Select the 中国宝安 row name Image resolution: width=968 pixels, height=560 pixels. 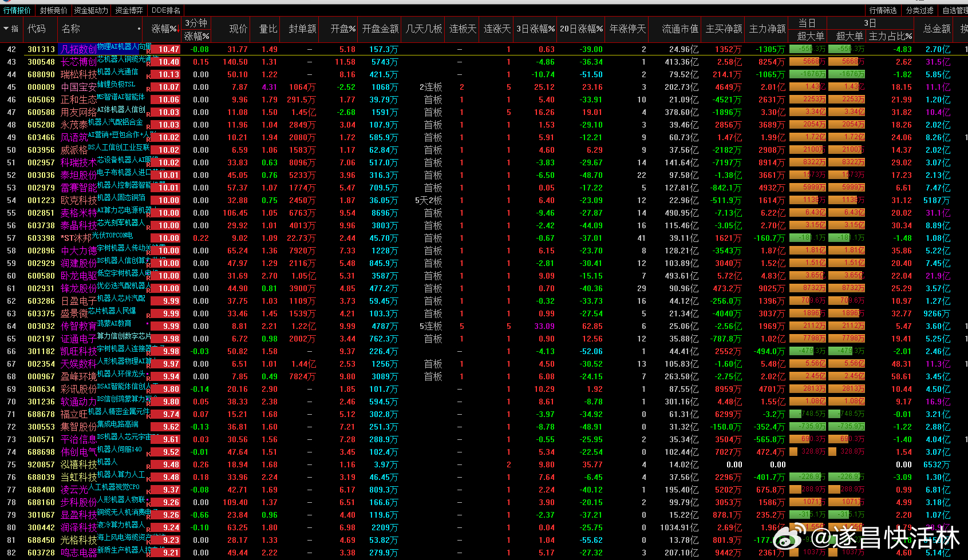pyautogui.click(x=78, y=87)
